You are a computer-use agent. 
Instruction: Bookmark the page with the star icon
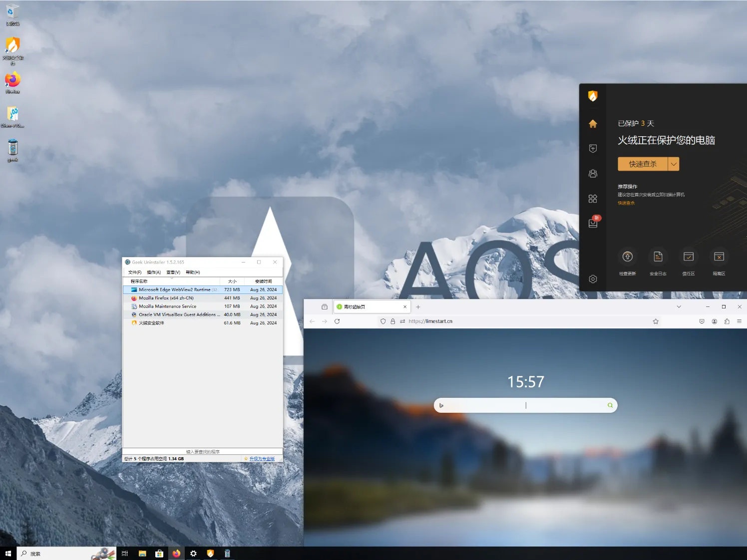(656, 321)
